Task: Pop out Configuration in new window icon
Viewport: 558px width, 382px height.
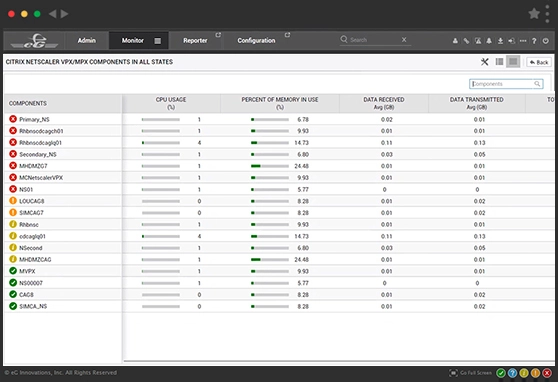Action: pos(288,35)
